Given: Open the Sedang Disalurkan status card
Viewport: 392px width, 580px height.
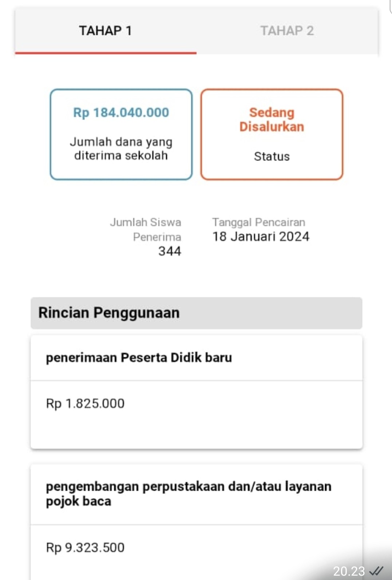Looking at the screenshot, I should 272,134.
